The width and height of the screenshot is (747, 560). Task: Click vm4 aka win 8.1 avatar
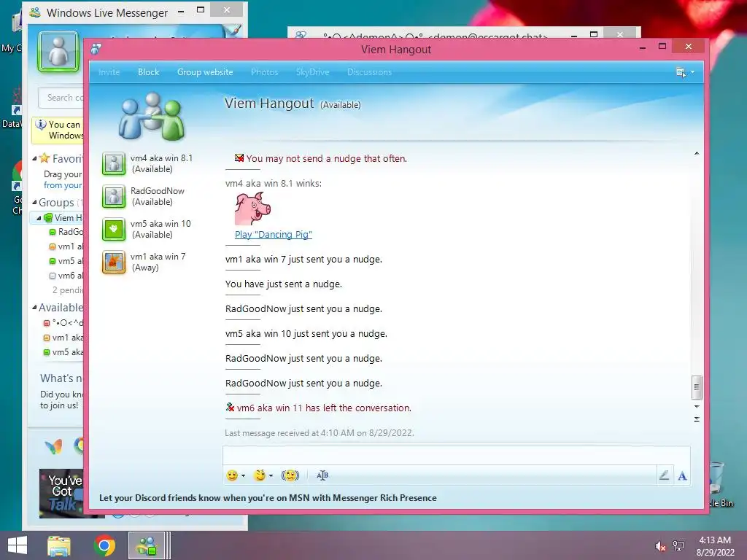pyautogui.click(x=114, y=164)
